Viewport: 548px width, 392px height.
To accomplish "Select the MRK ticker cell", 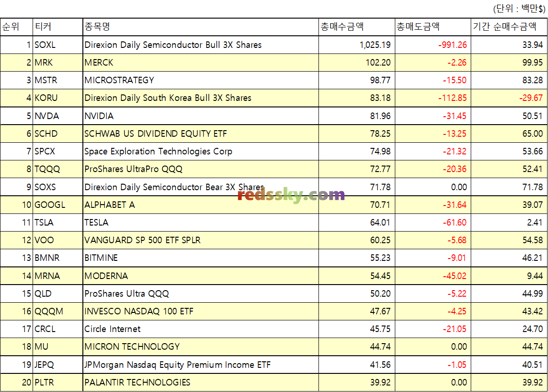I will point(58,62).
